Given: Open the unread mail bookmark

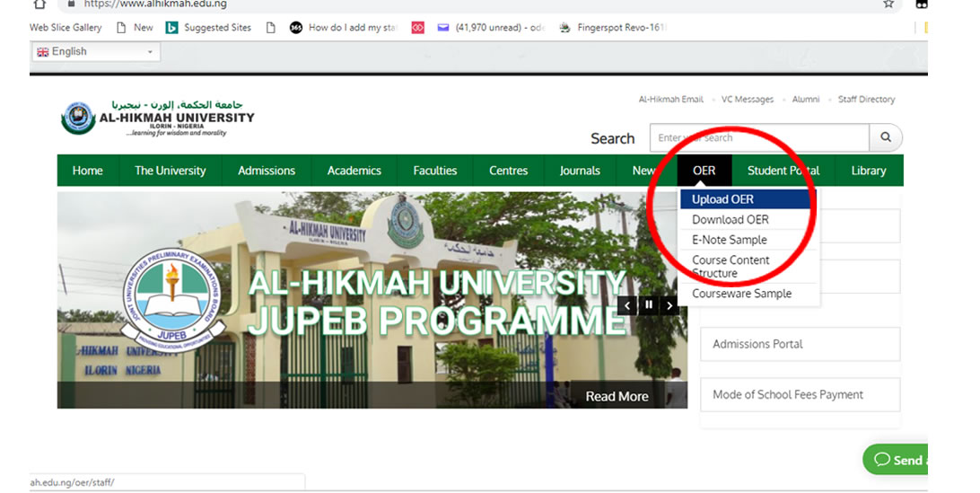Looking at the screenshot, I should pos(491,28).
